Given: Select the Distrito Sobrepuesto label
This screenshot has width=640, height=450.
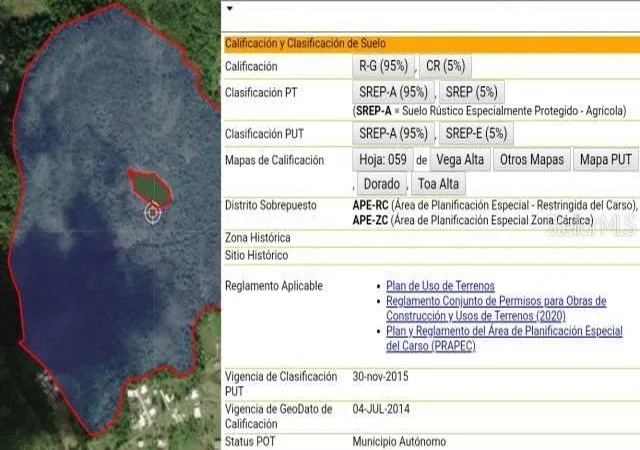Looking at the screenshot, I should click(271, 205).
